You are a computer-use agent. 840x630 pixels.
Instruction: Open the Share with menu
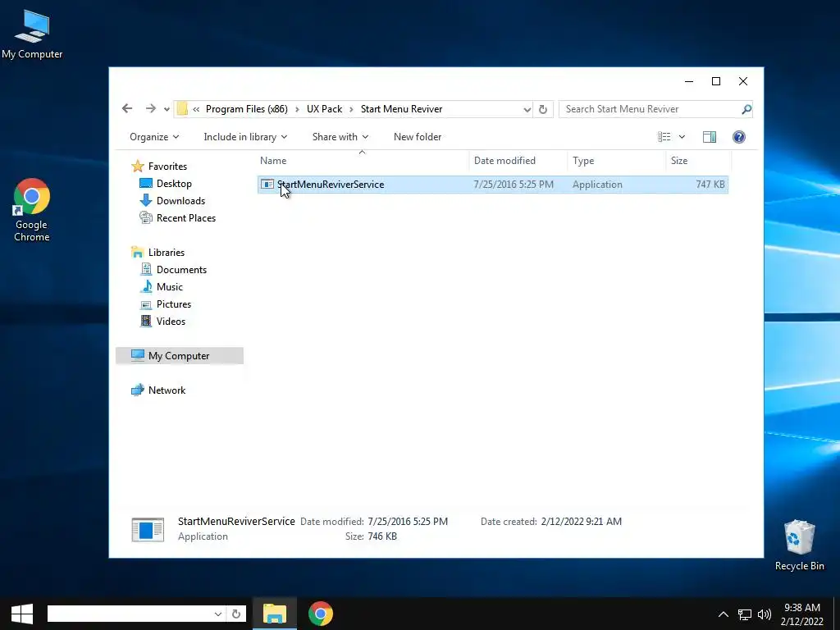tap(340, 137)
